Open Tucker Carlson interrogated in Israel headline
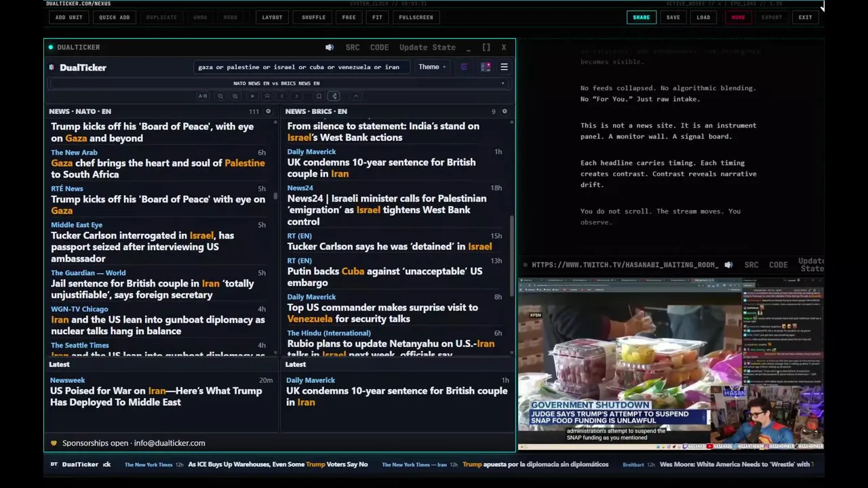The height and width of the screenshot is (488, 868). click(142, 247)
